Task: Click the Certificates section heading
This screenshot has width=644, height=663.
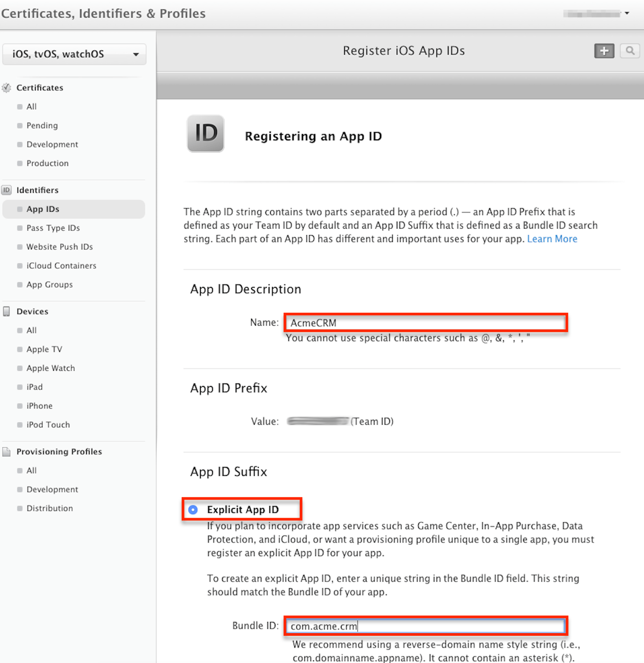Action: (40, 88)
